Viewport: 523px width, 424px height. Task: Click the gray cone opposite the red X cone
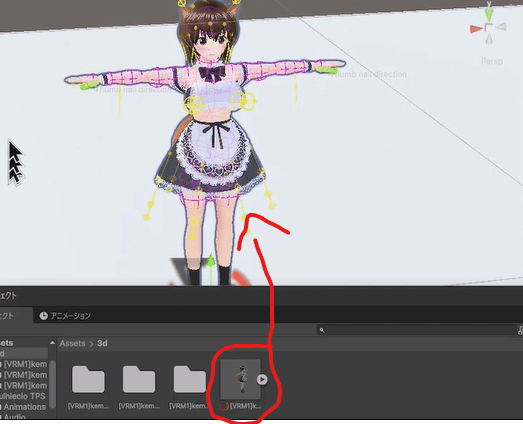501,27
